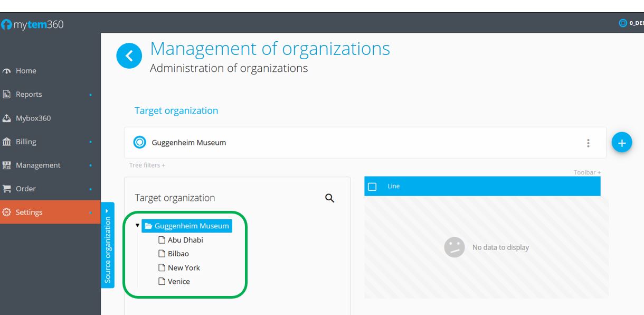Click the Mybox360 tray icon
This screenshot has height=315, width=644.
(x=7, y=118)
